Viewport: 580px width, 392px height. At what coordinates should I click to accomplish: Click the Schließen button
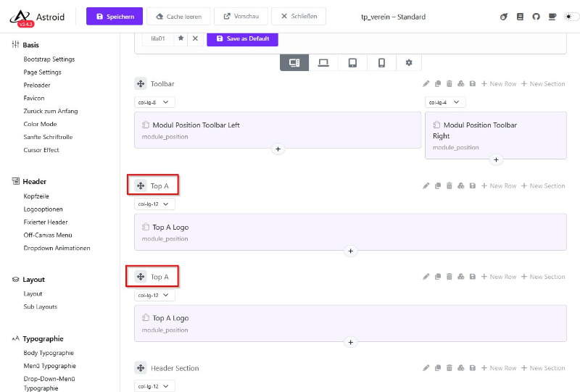pos(299,16)
